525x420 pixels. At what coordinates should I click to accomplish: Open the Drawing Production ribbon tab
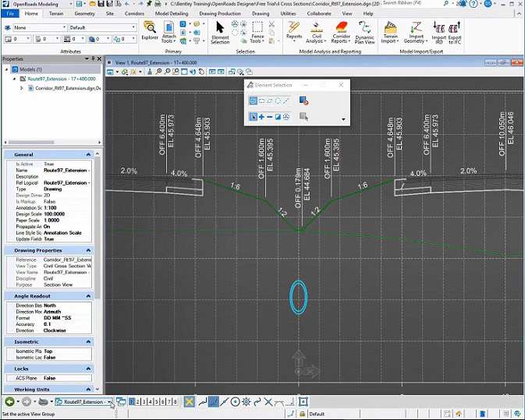click(218, 13)
